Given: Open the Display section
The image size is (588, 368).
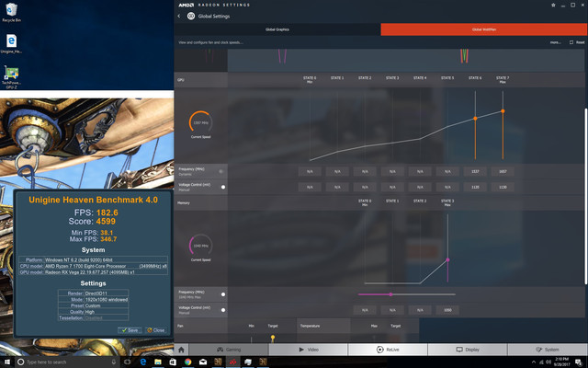Looking at the screenshot, I should (468, 350).
